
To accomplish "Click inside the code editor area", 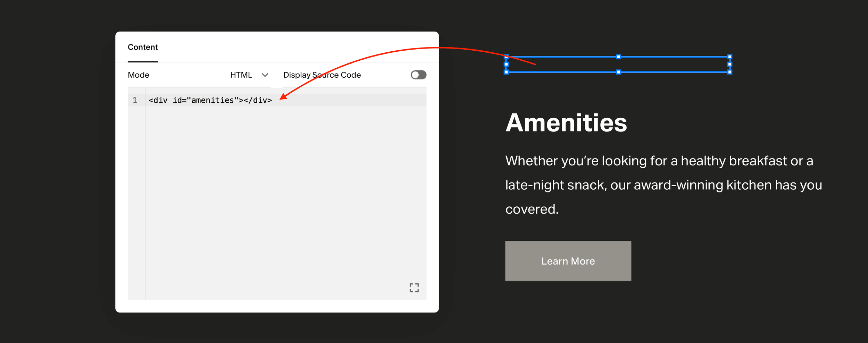I will (278, 191).
